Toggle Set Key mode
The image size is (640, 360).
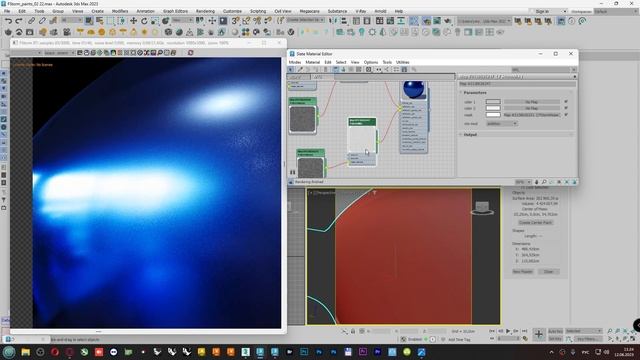(x=555, y=339)
